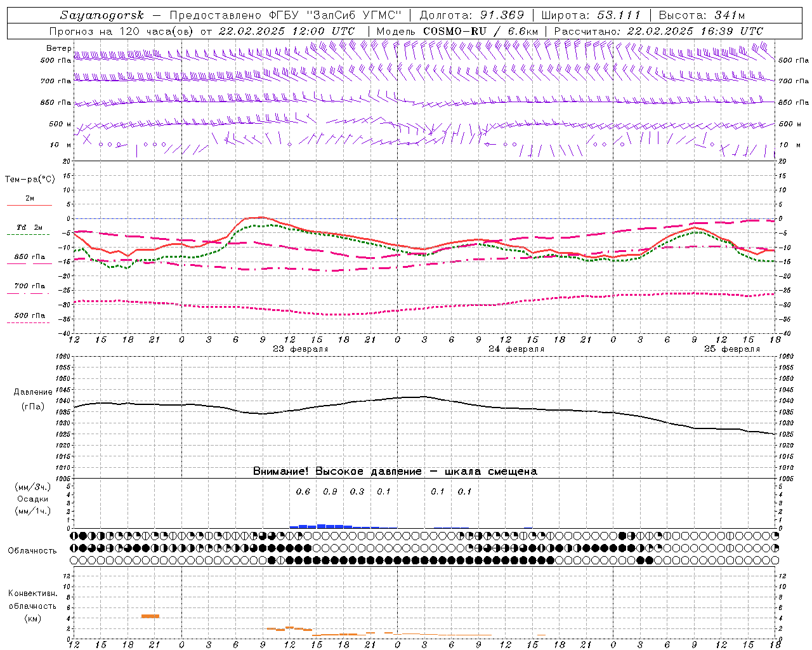The width and height of the screenshot is (812, 650).
Task: Select the 'Модель COSMO-RU / 6.6км' model label
Action: point(457,31)
